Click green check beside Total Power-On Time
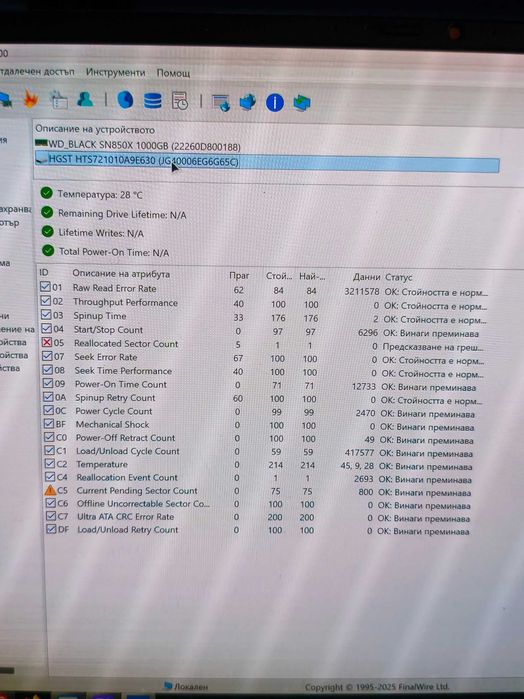524x699 pixels. (48, 251)
